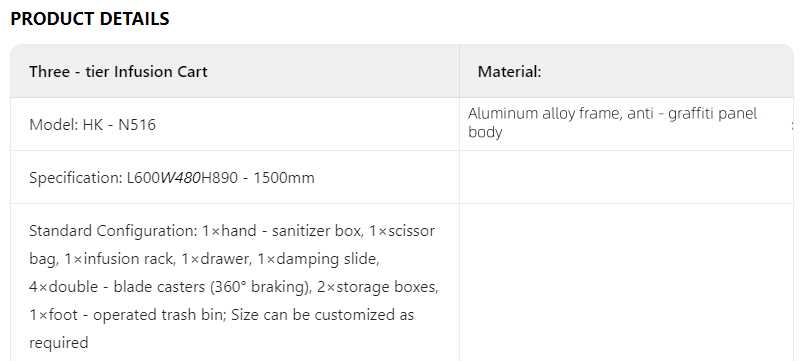Viewport: 812px width, 361px height.
Task: Click the Standard Configuration paragraph
Action: click(234, 286)
